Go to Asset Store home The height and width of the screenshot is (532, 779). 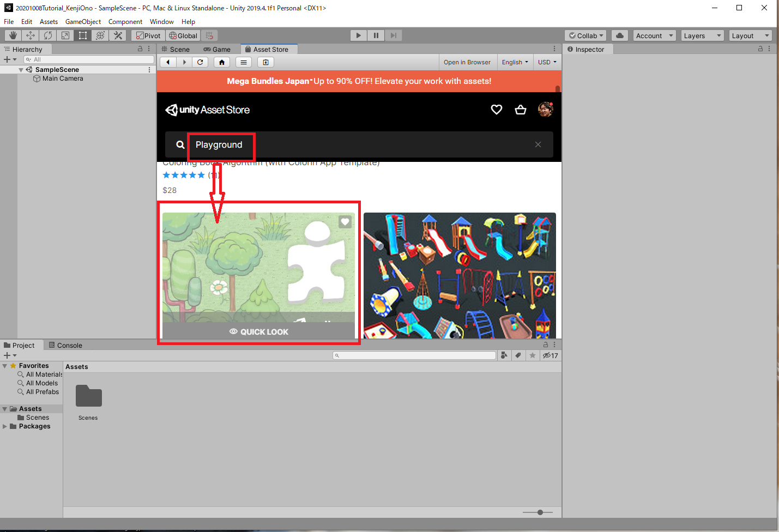click(x=222, y=62)
